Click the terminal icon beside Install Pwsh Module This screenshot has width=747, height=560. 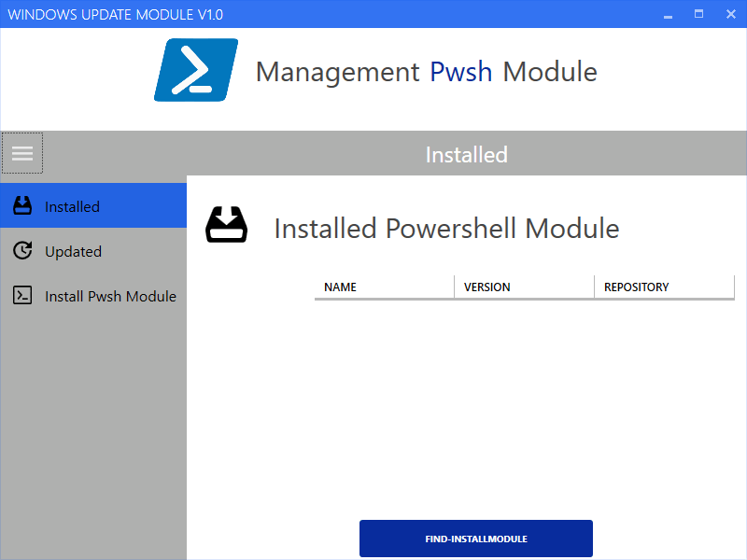(21, 295)
